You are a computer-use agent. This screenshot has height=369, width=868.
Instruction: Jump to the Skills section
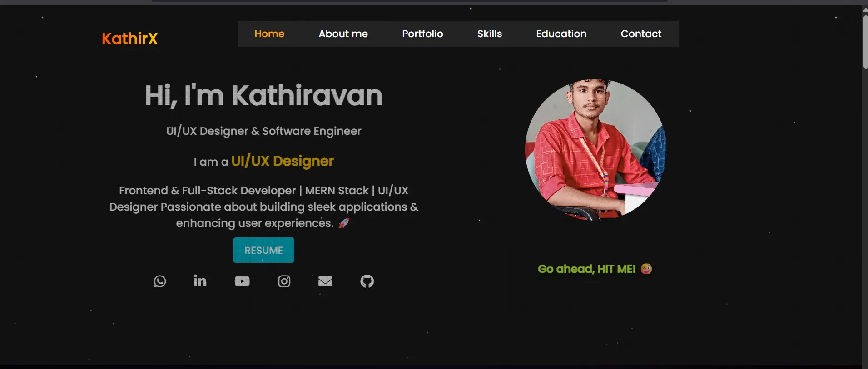click(490, 34)
